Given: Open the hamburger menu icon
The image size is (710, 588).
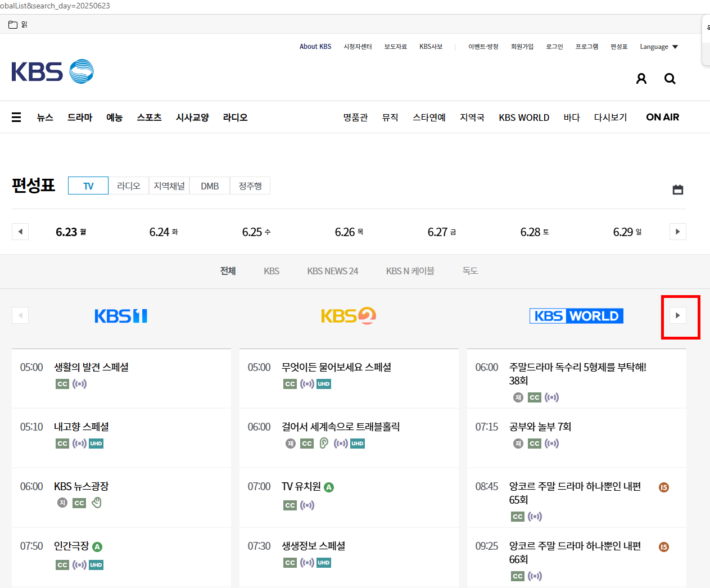Looking at the screenshot, I should pos(16,117).
